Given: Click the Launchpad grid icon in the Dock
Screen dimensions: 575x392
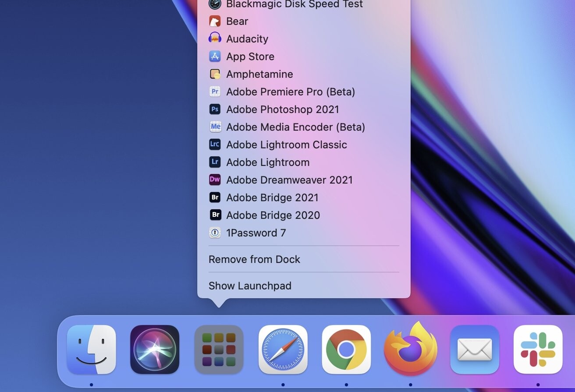Looking at the screenshot, I should pos(218,350).
